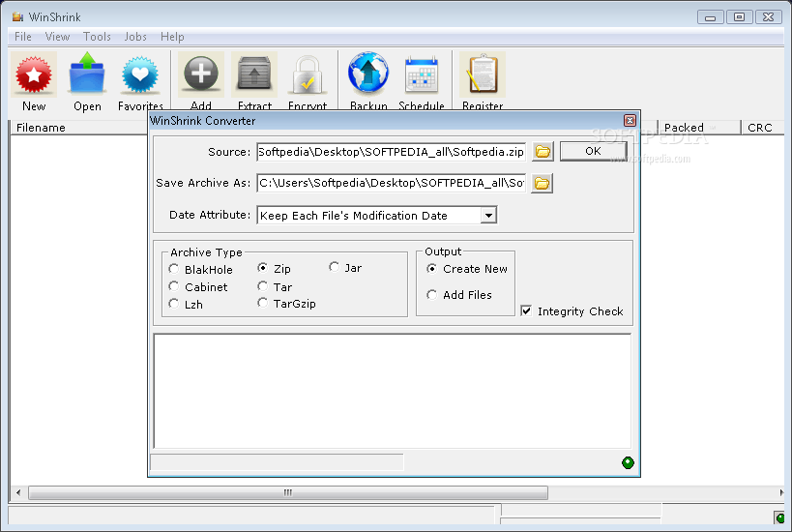Browse Save Archive As folder icon
Image resolution: width=792 pixels, height=532 pixels.
click(542, 183)
